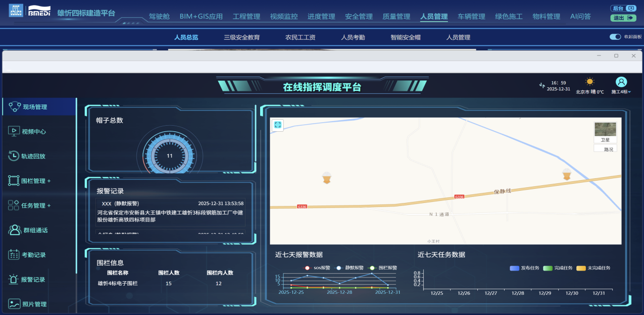Open 报警记录 alarm bell icon
This screenshot has width=644, height=315.
(x=14, y=279)
